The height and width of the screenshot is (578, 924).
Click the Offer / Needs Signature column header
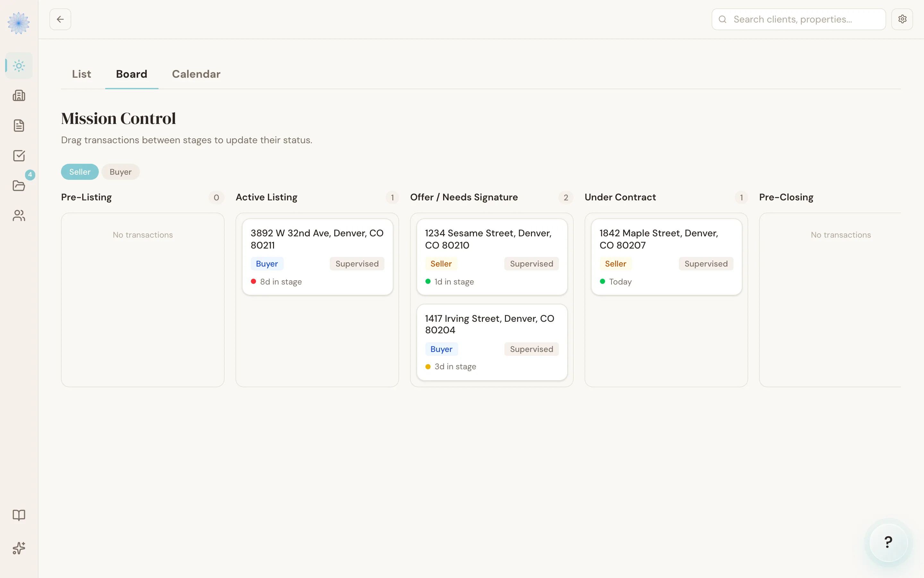(x=464, y=197)
